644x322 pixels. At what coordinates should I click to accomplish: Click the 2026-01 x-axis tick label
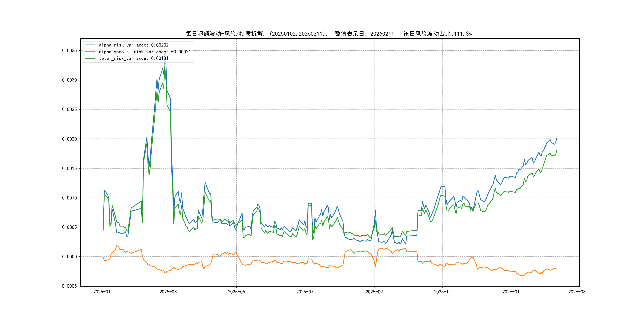pyautogui.click(x=511, y=292)
